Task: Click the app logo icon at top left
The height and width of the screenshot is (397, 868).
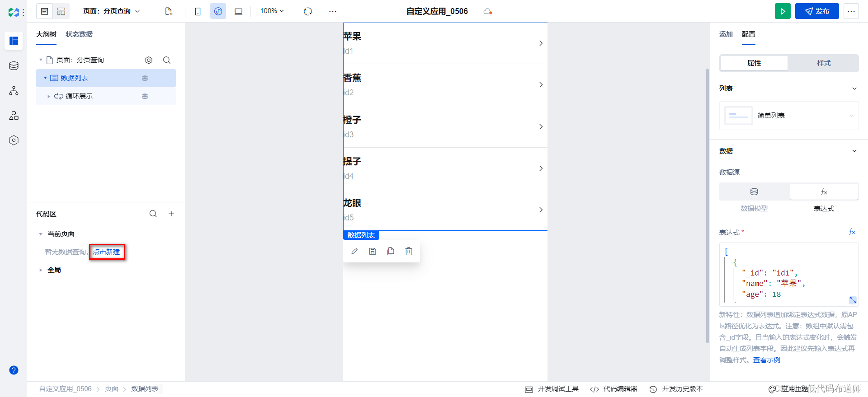Action: pyautogui.click(x=14, y=12)
